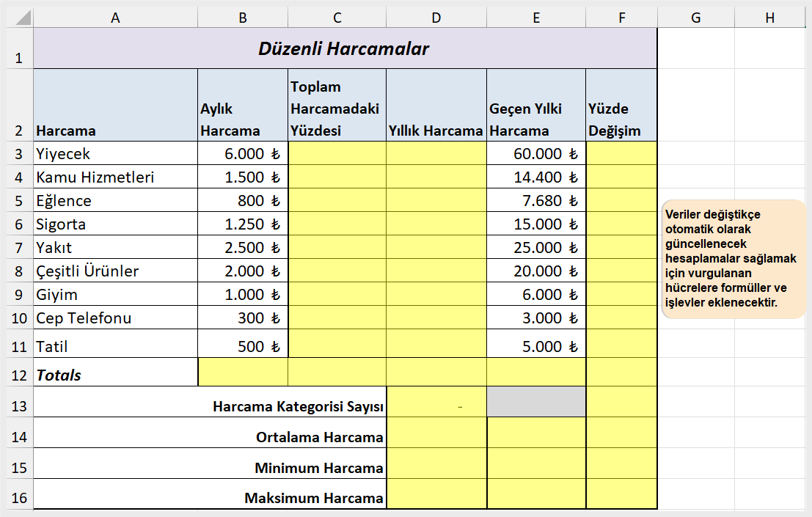Image resolution: width=812 pixels, height=517 pixels.
Task: Select column A header
Action: pos(115,18)
